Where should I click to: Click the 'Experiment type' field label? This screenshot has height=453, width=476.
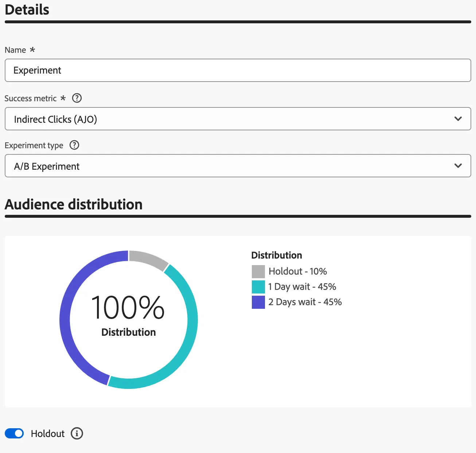(34, 145)
